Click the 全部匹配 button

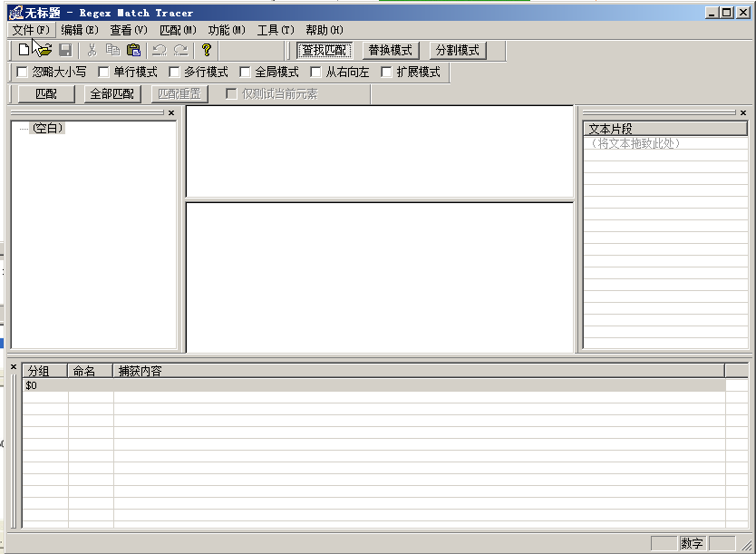coord(112,93)
